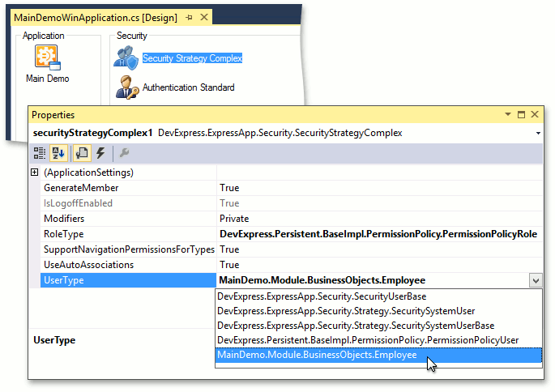Image resolution: width=555 pixels, height=392 pixels.
Task: Click the IsLogoffEnabled True value
Action: pyautogui.click(x=229, y=203)
